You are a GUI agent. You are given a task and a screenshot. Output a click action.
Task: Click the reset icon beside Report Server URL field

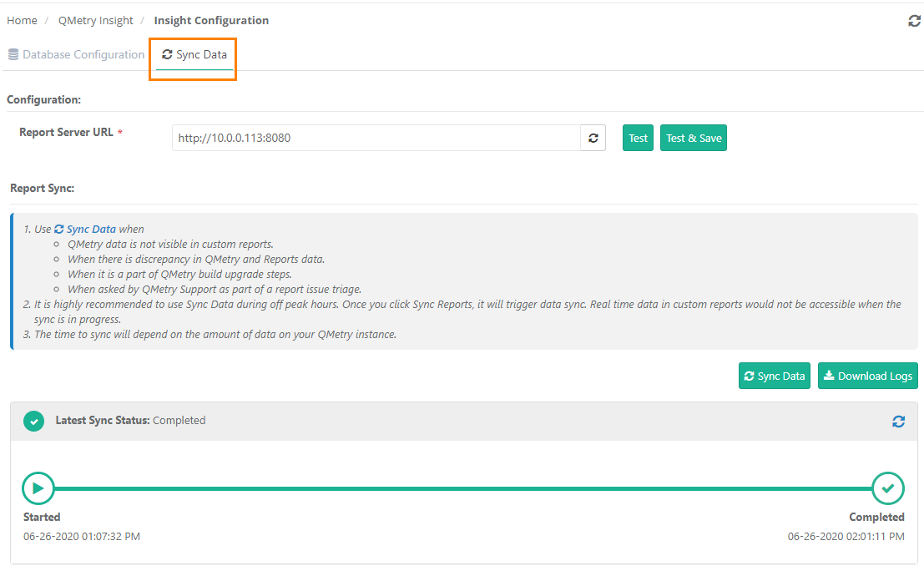point(593,138)
